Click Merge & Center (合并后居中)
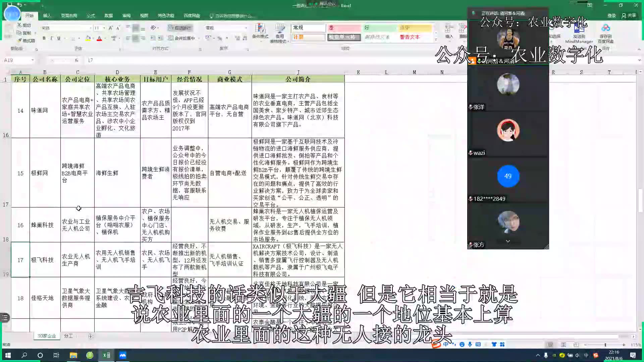 (x=182, y=38)
